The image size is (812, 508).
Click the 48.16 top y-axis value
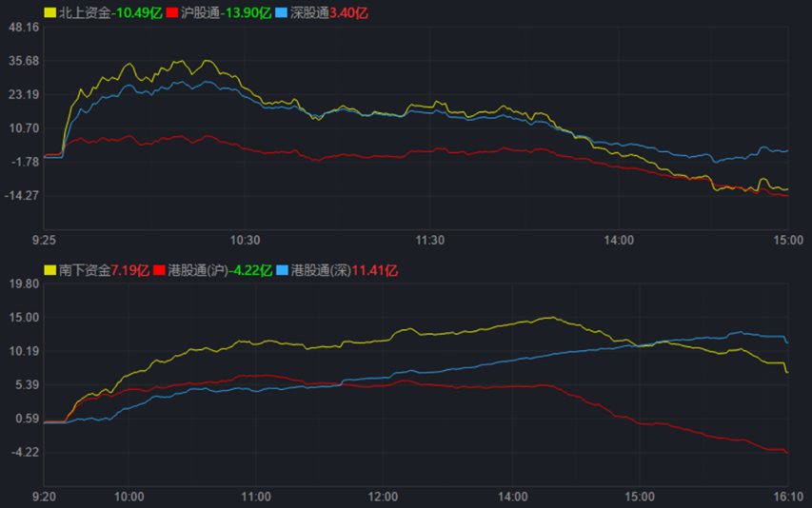(23, 28)
